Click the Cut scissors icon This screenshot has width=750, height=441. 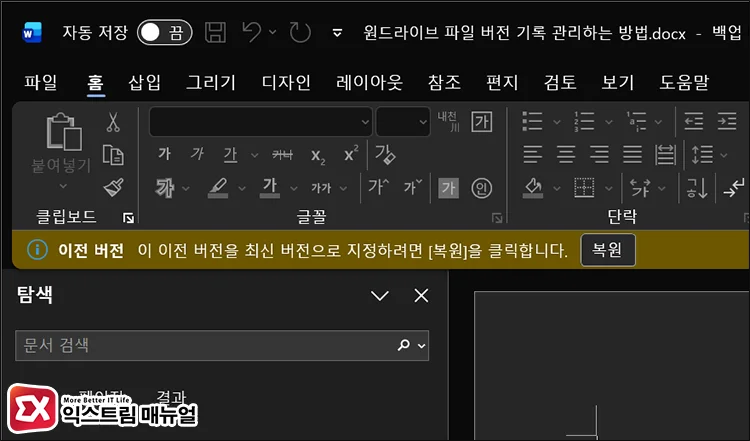tap(113, 122)
